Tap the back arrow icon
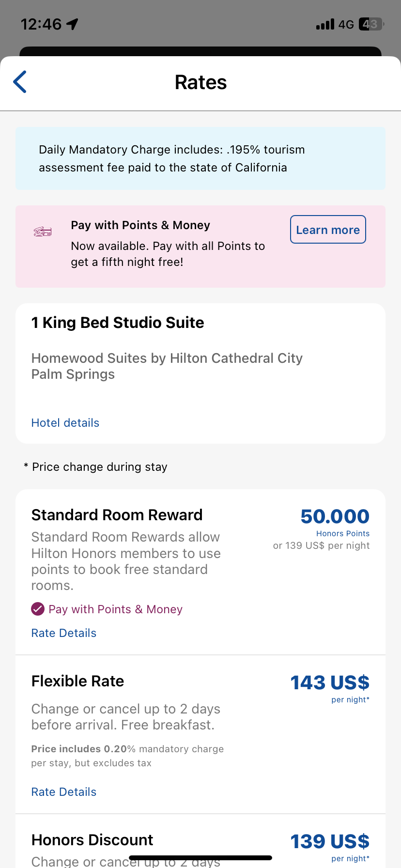401x868 pixels. [20, 82]
